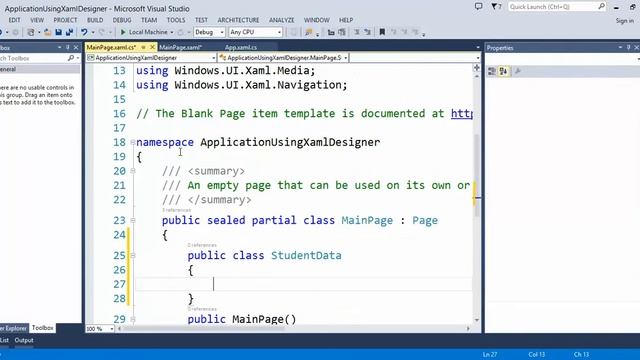Image resolution: width=640 pixels, height=360 pixels.
Task: Click the Search Toolbox field
Action: (x=33, y=58)
